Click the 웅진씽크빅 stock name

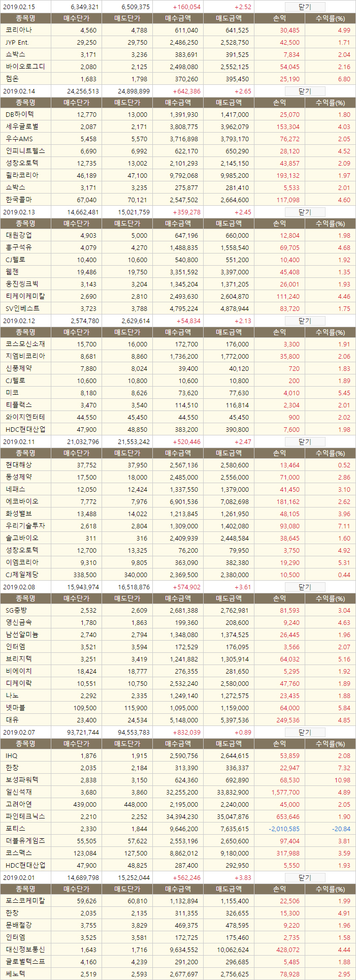pos(22,284)
